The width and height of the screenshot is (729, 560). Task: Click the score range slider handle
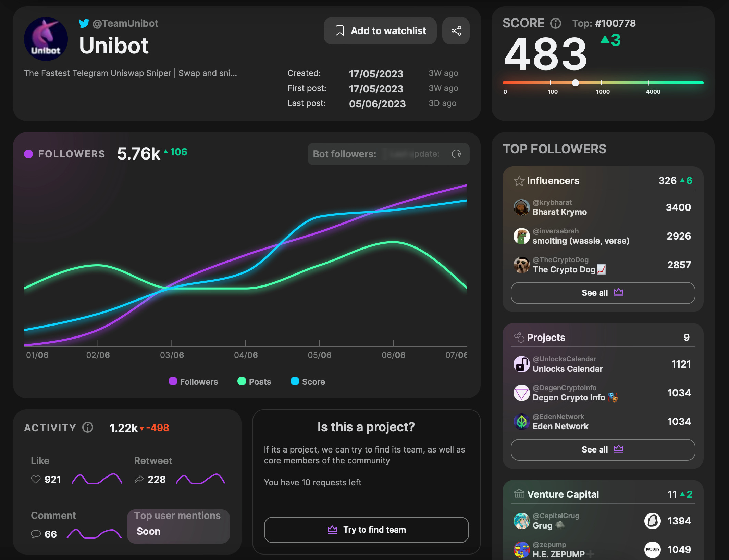tap(576, 83)
